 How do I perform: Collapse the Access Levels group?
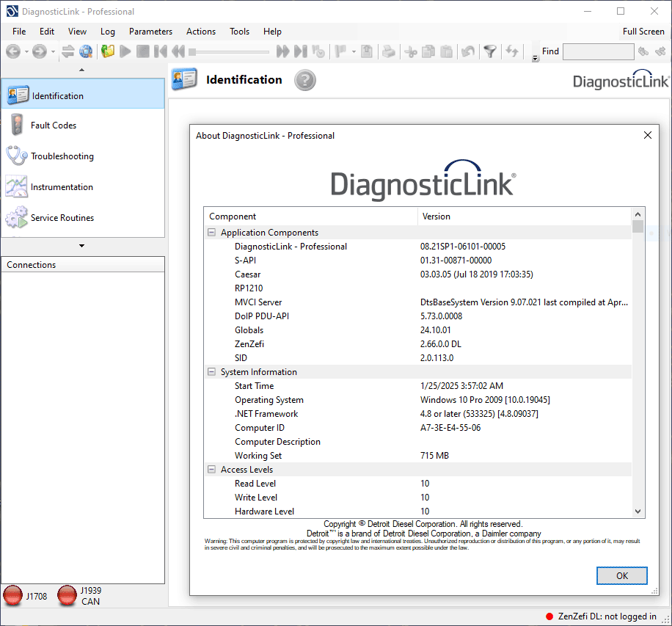[x=211, y=469]
